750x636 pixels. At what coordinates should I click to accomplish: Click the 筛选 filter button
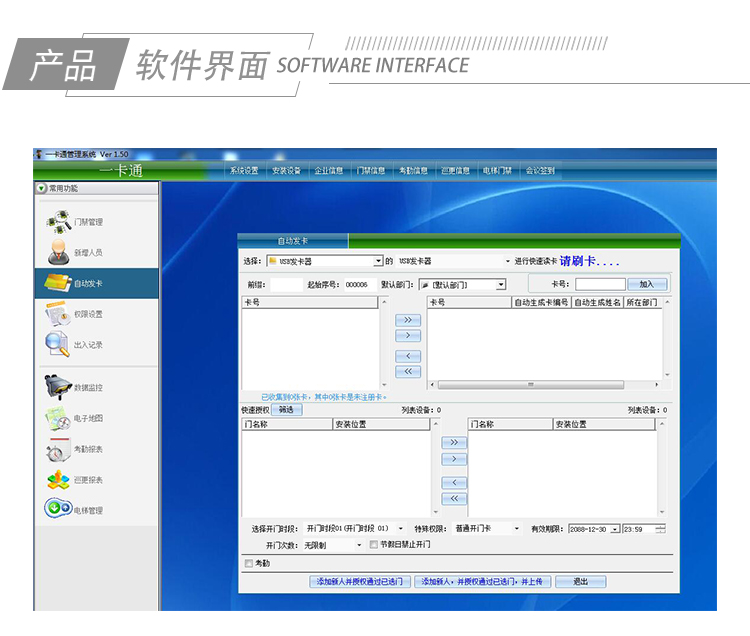[286, 410]
